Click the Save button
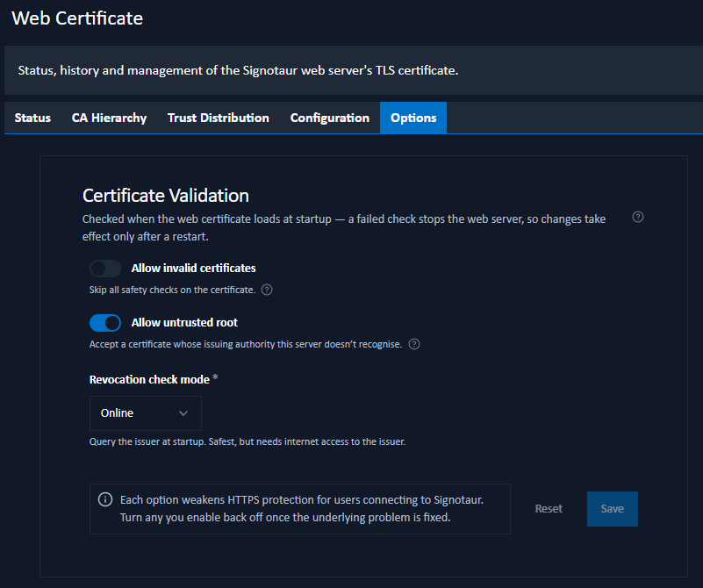Screen dimensions: 703x588 (613, 509)
